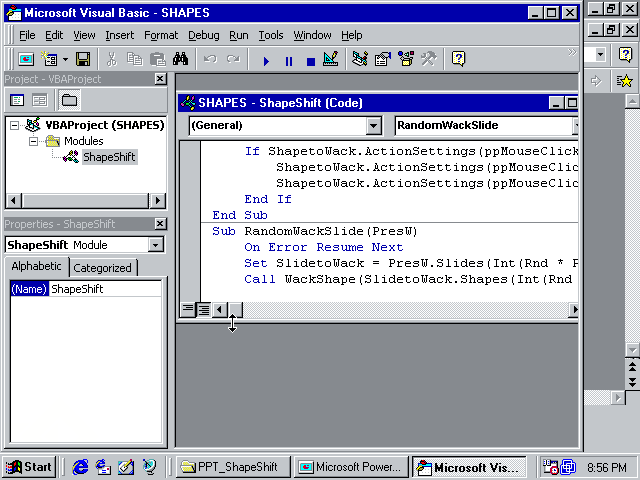Close the Properties - ShapeShift panel

click(x=160, y=224)
